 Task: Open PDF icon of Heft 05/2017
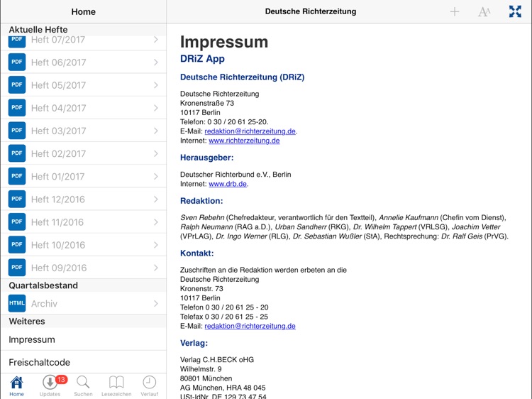pyautogui.click(x=17, y=85)
